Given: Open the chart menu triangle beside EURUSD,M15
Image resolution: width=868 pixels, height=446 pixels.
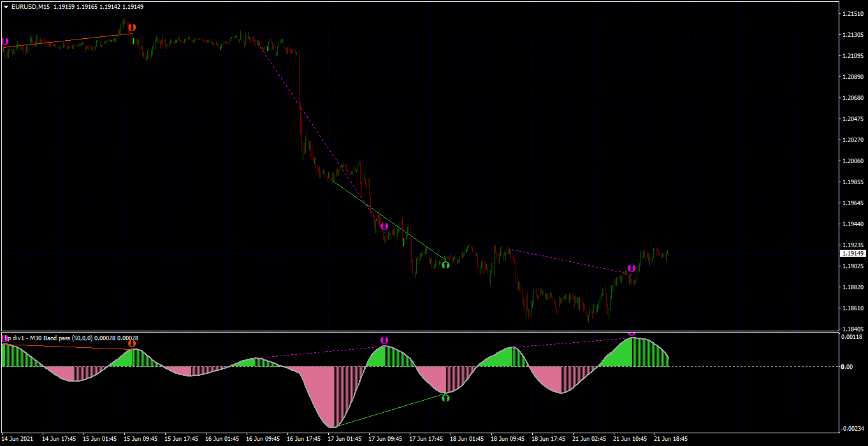Looking at the screenshot, I should pyautogui.click(x=6, y=7).
